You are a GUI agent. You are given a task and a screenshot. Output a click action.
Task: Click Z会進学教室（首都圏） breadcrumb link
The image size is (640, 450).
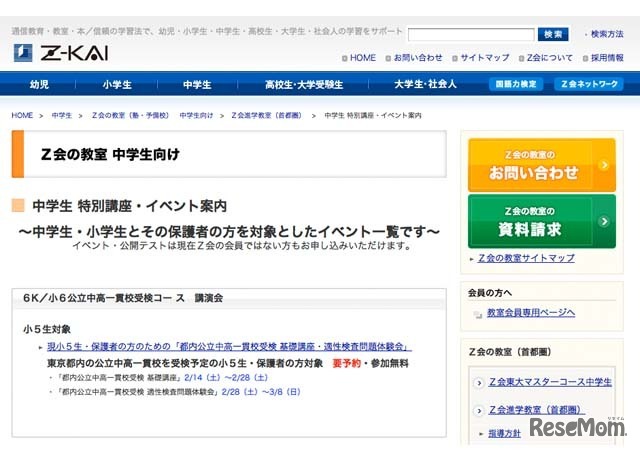[267, 116]
